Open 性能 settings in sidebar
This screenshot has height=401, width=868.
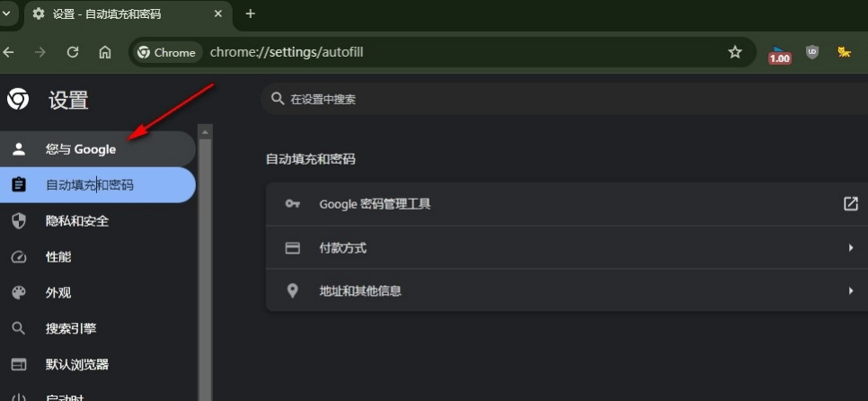click(x=58, y=257)
